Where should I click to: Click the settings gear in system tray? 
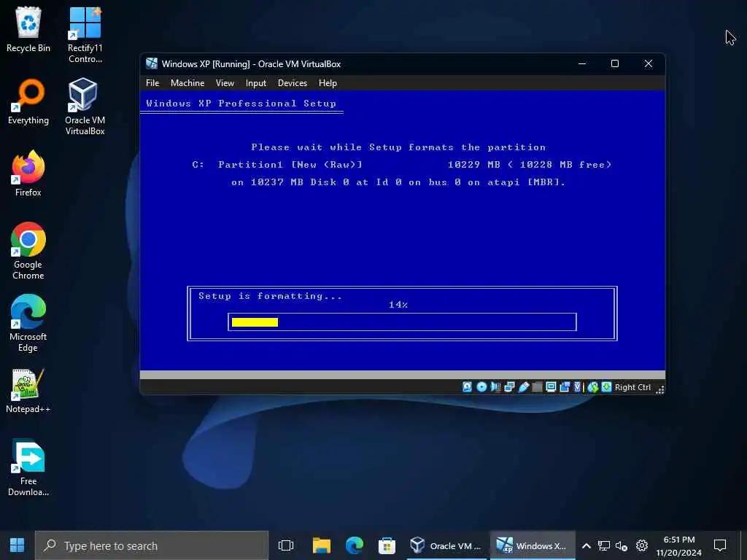pyautogui.click(x=642, y=545)
